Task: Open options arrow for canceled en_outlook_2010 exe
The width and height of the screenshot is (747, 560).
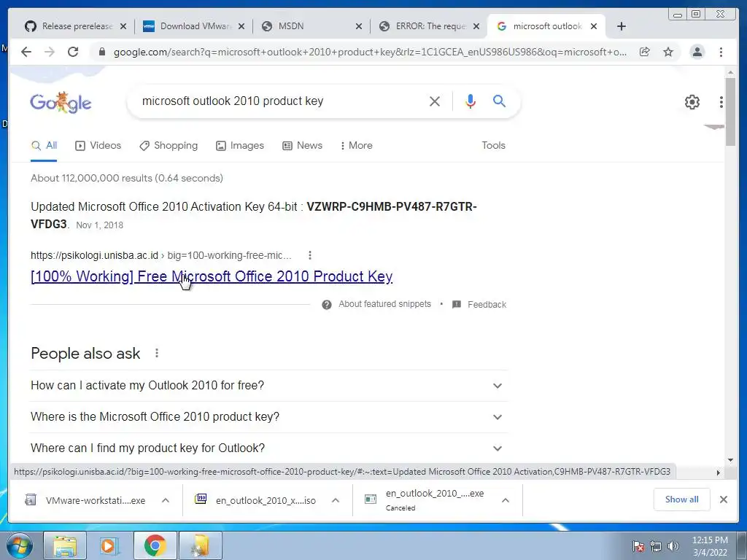Action: [x=506, y=500]
